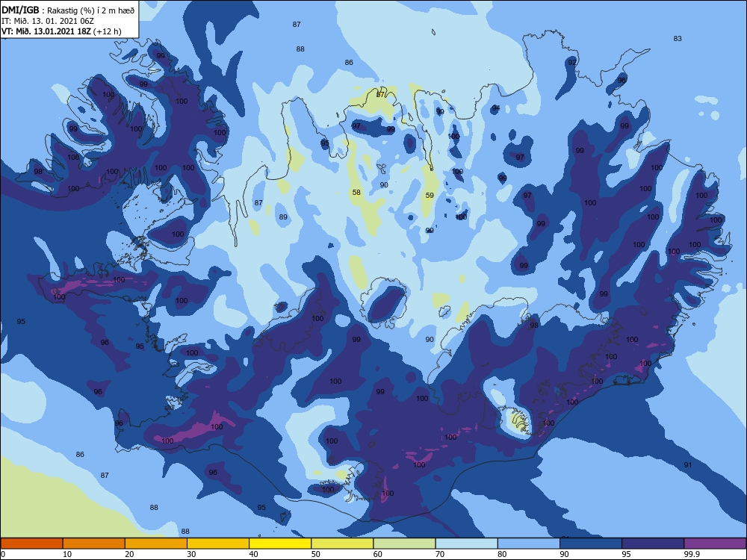Select the bright yellow 40–50 legend swatch
The image size is (747, 560).
tap(280, 544)
